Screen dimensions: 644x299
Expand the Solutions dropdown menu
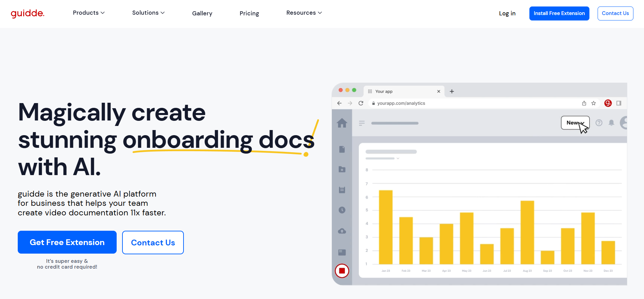click(x=148, y=13)
